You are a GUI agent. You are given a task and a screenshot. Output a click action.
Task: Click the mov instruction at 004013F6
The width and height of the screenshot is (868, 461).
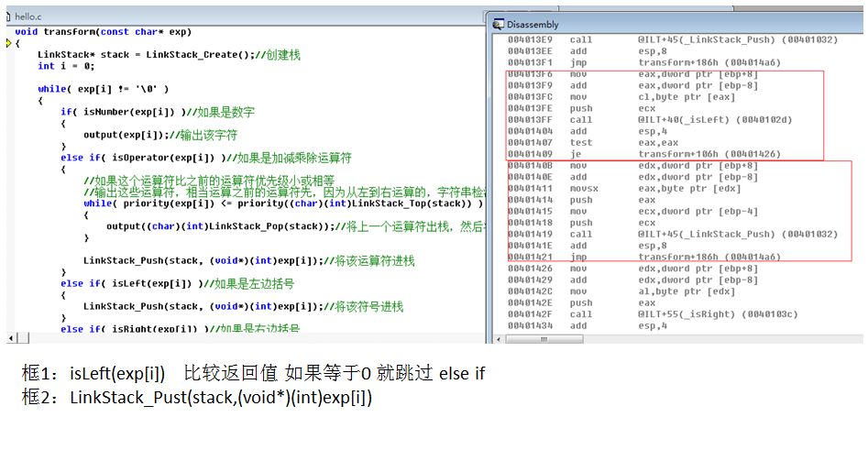pos(632,74)
